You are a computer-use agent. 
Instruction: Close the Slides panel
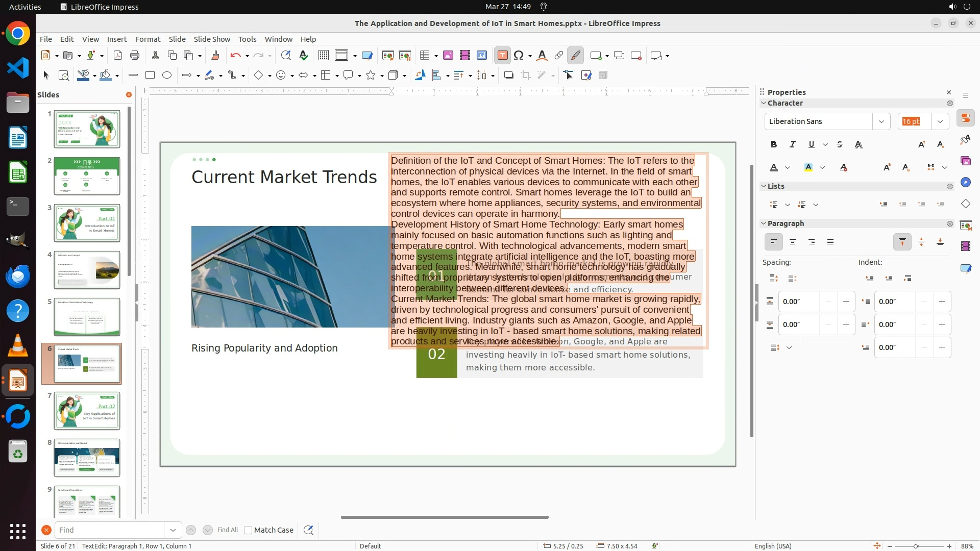point(129,95)
